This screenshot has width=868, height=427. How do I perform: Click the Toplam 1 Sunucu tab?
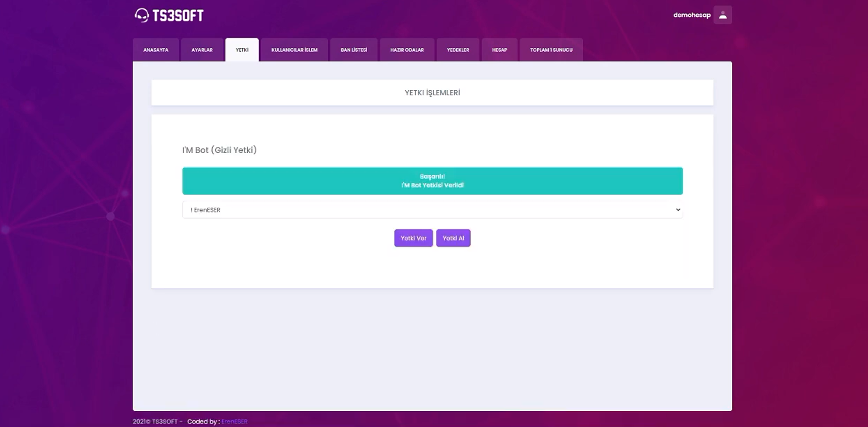tap(551, 50)
